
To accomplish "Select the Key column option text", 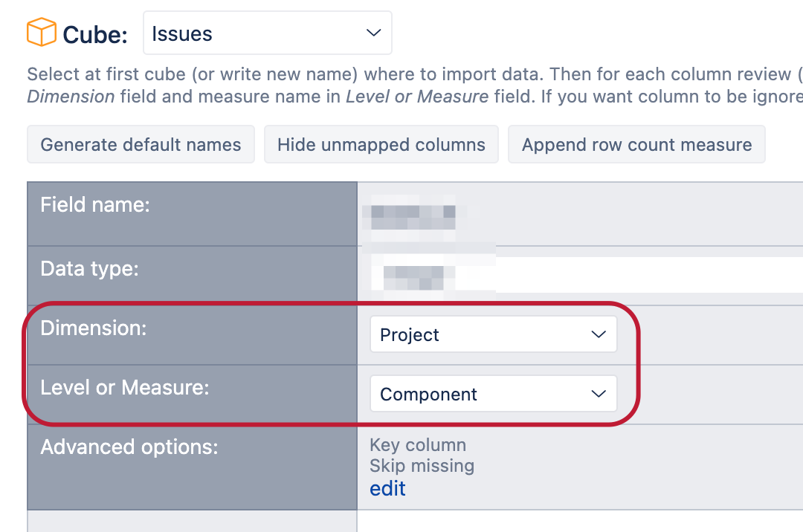I will (x=418, y=445).
